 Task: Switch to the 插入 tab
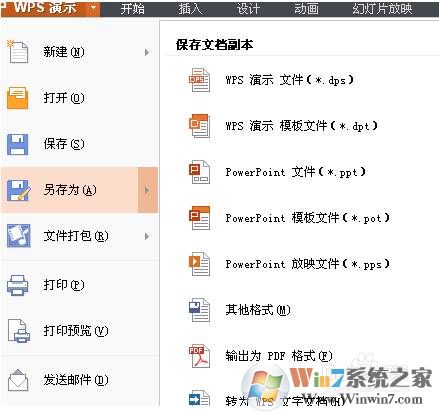click(x=190, y=8)
